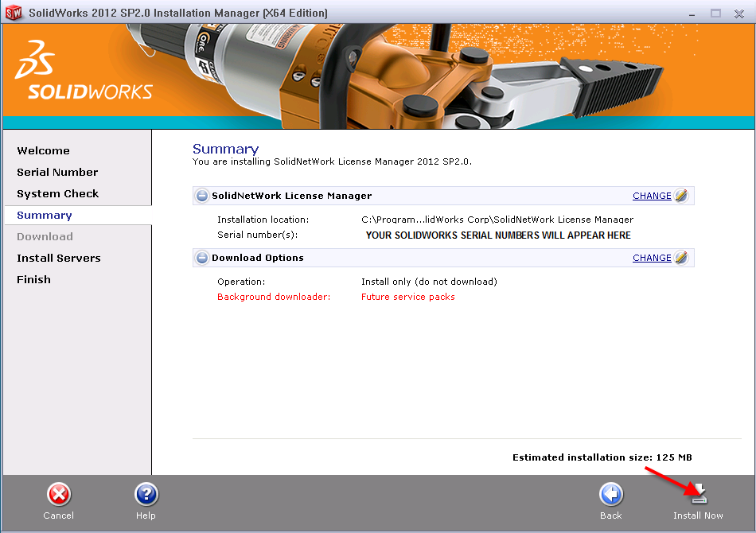Go to the Welcome step
Image resolution: width=756 pixels, height=533 pixels.
43,150
